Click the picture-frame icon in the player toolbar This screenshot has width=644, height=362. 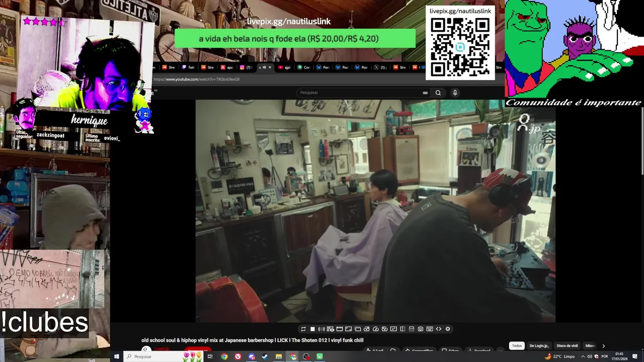click(349, 329)
